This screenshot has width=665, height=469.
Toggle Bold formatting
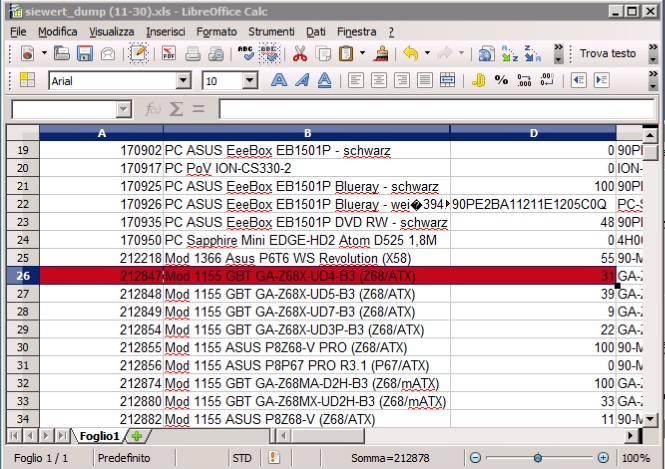(279, 80)
